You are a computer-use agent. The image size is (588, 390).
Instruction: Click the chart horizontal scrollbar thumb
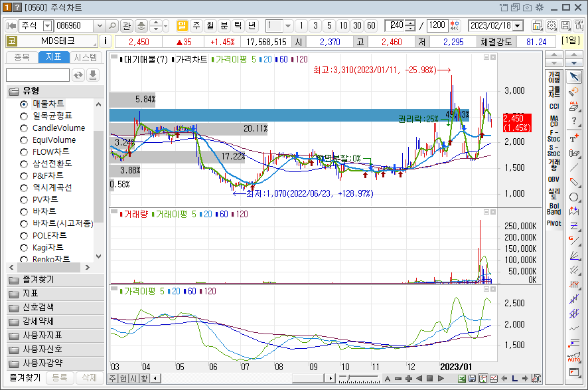[x=307, y=378]
